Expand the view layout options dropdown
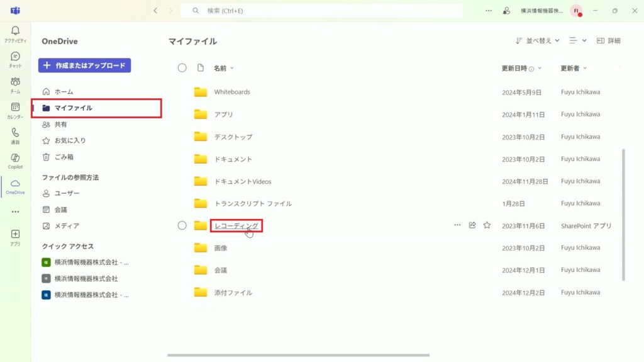This screenshot has width=644, height=362. [x=578, y=41]
